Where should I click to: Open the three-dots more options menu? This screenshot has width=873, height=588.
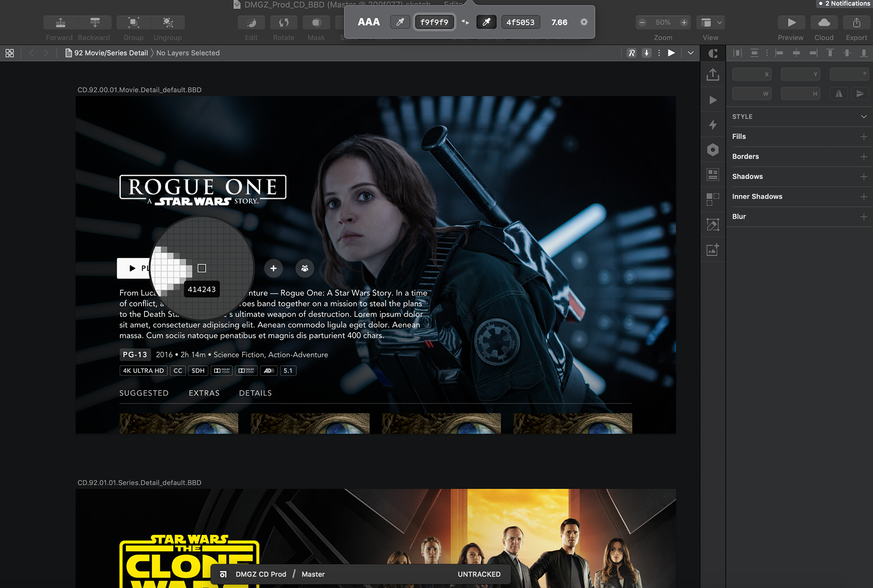[659, 53]
